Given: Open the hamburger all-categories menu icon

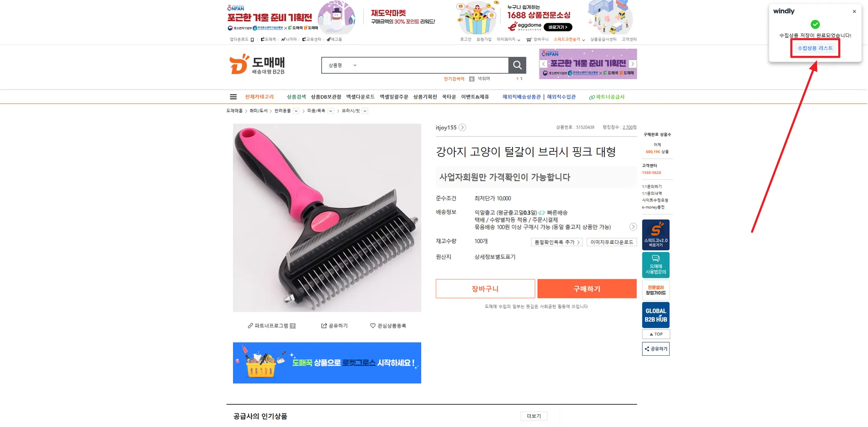Looking at the screenshot, I should coord(233,97).
